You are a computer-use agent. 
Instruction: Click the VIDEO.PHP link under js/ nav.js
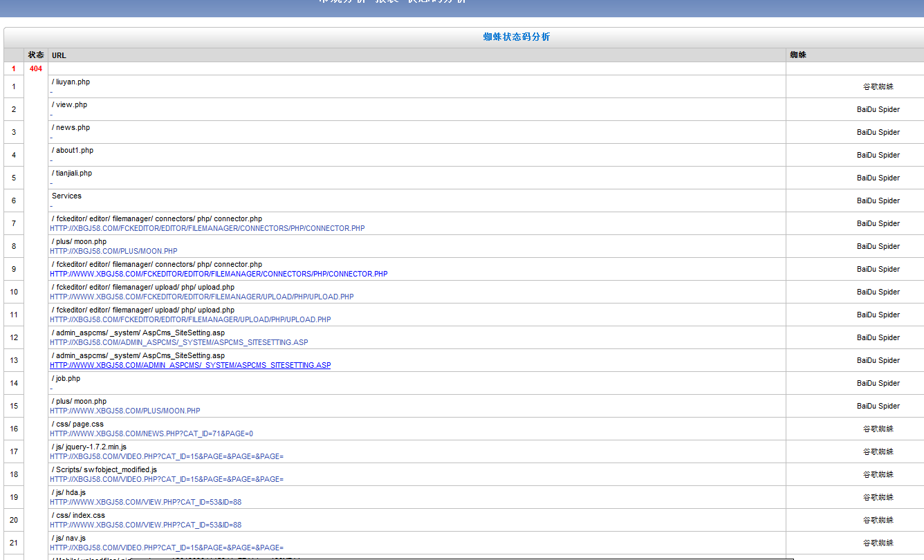pyautogui.click(x=167, y=548)
